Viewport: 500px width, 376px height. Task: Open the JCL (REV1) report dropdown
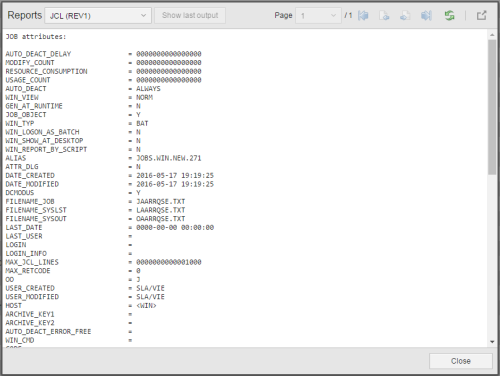pos(98,16)
